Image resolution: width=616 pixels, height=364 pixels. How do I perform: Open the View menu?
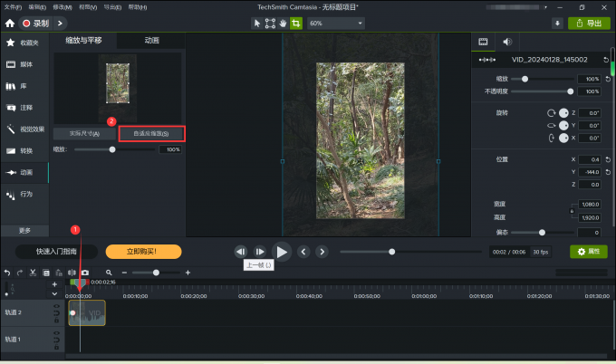click(88, 7)
